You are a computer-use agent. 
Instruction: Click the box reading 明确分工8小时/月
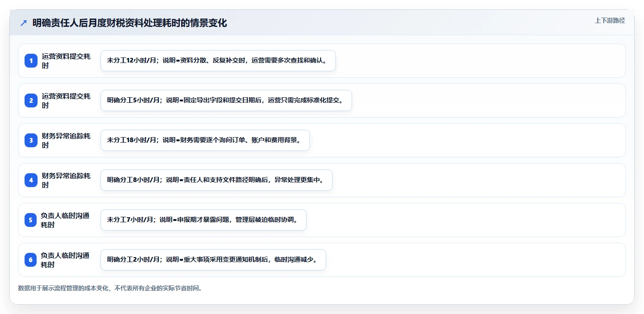(x=216, y=180)
